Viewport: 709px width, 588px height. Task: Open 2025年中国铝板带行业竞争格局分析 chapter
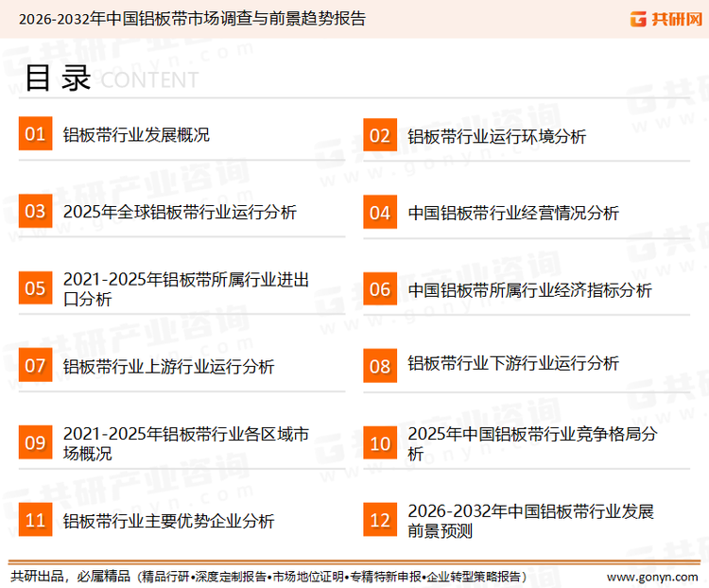[532, 443]
